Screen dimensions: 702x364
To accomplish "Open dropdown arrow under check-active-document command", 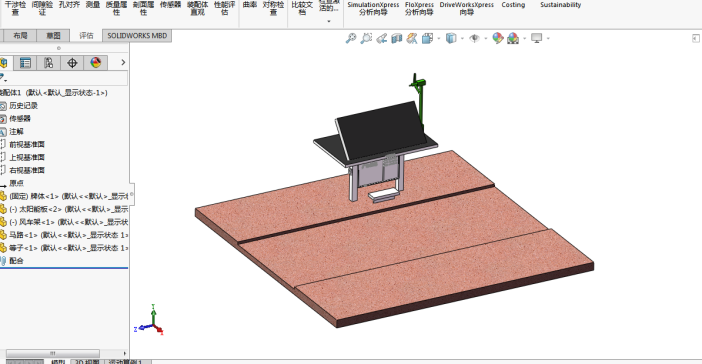I will click(x=329, y=21).
